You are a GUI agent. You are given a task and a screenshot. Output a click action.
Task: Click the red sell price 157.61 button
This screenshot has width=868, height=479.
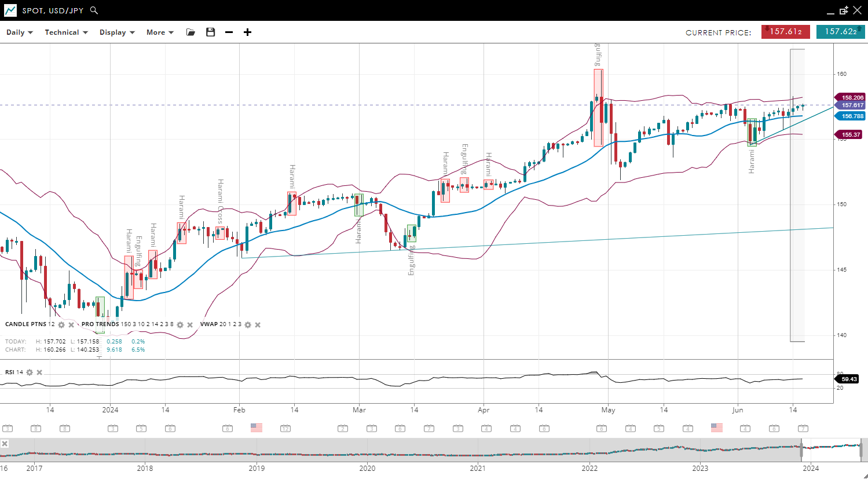tap(785, 32)
